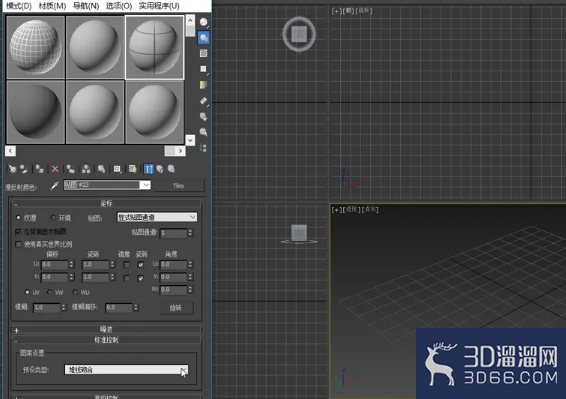The width and height of the screenshot is (566, 399).
Task: Toggle the V tile (瓷砖) checkbox
Action: tap(141, 278)
